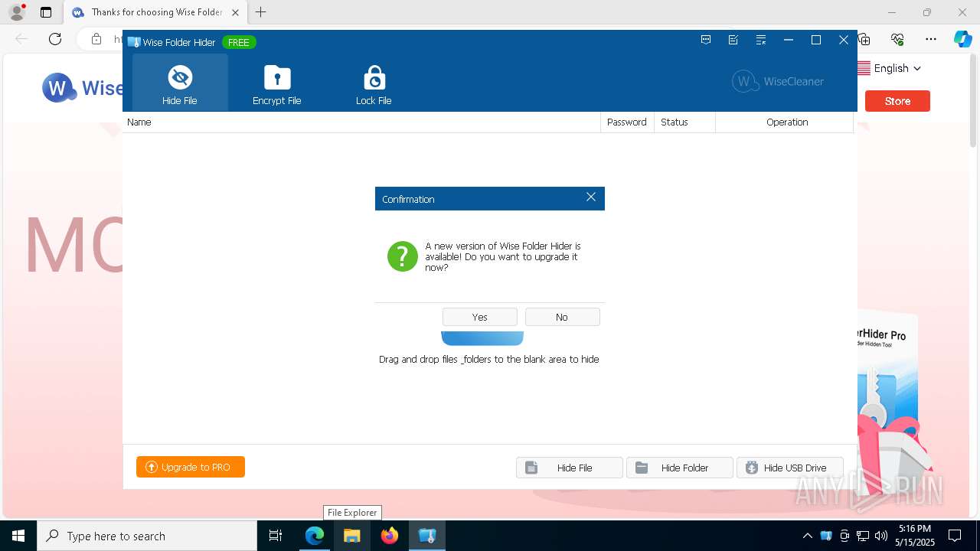Refresh the browser page
The width and height of the screenshot is (980, 551).
click(x=55, y=39)
